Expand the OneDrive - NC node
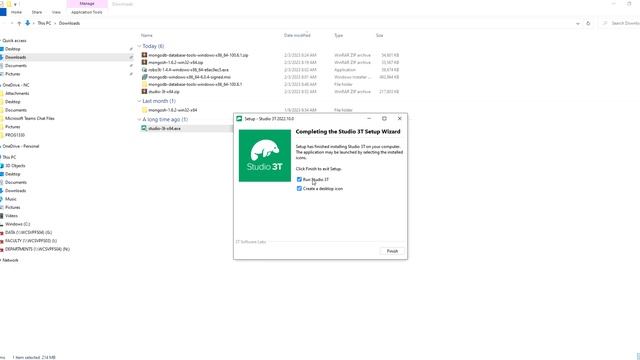This screenshot has height=360, width=640. pos(1,85)
